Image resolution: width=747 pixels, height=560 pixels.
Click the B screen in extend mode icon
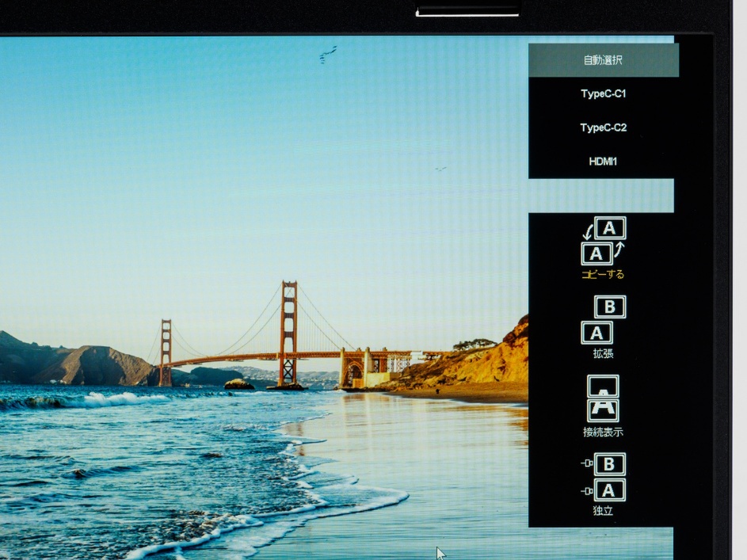610,307
